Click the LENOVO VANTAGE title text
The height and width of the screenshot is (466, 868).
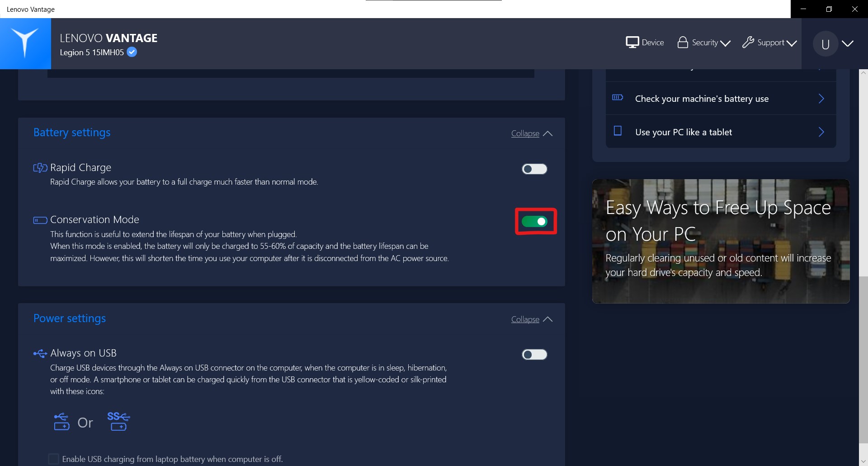pyautogui.click(x=108, y=38)
